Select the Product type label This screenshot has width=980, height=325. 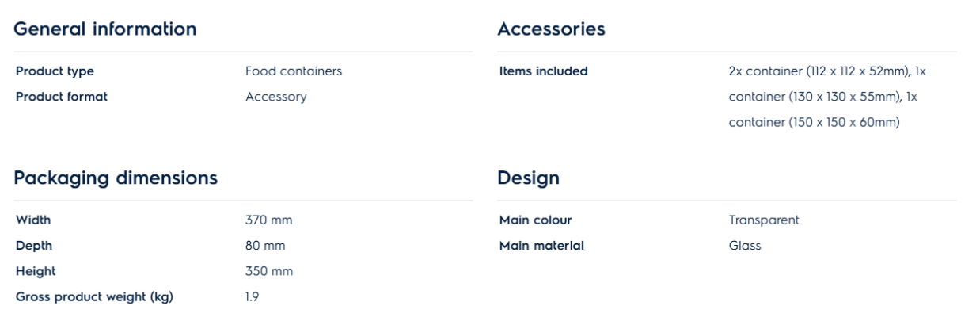tap(55, 71)
